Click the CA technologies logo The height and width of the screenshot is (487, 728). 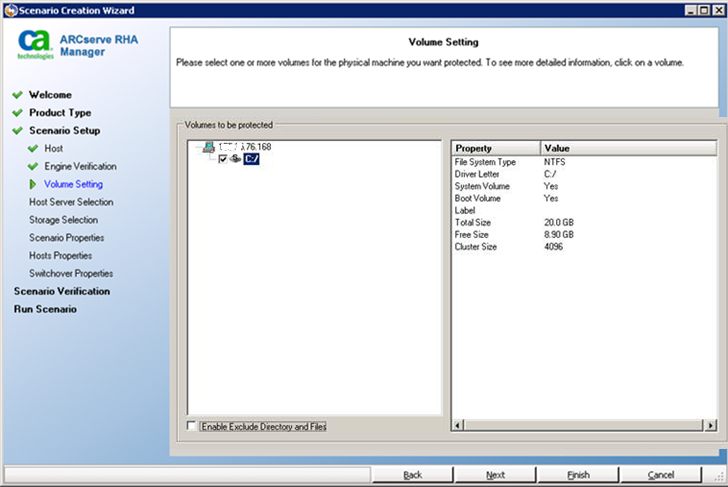tap(34, 44)
